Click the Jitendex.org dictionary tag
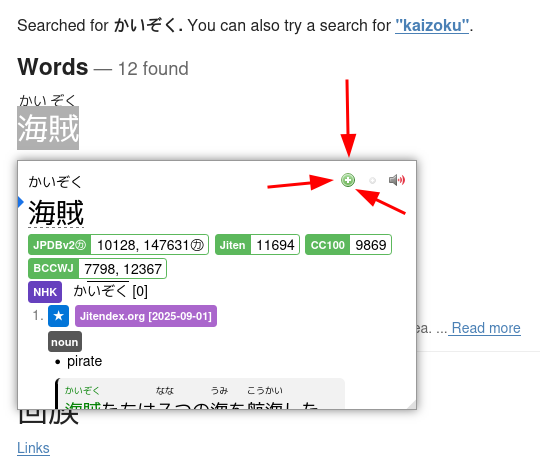The height and width of the screenshot is (475, 540). (146, 316)
